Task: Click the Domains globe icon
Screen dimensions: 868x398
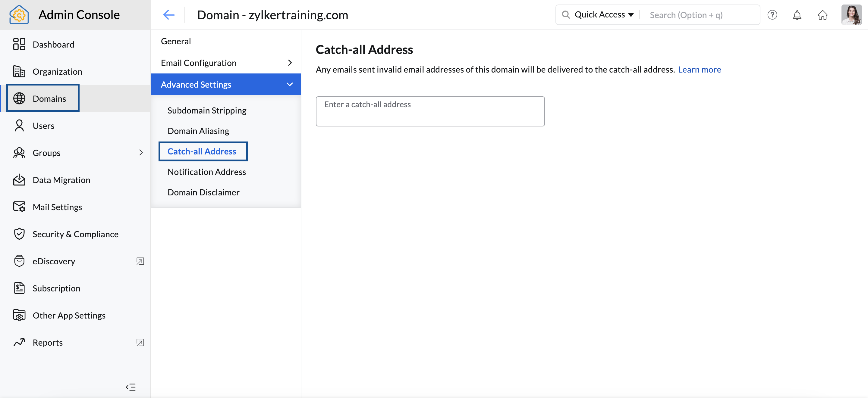Action: [x=19, y=98]
